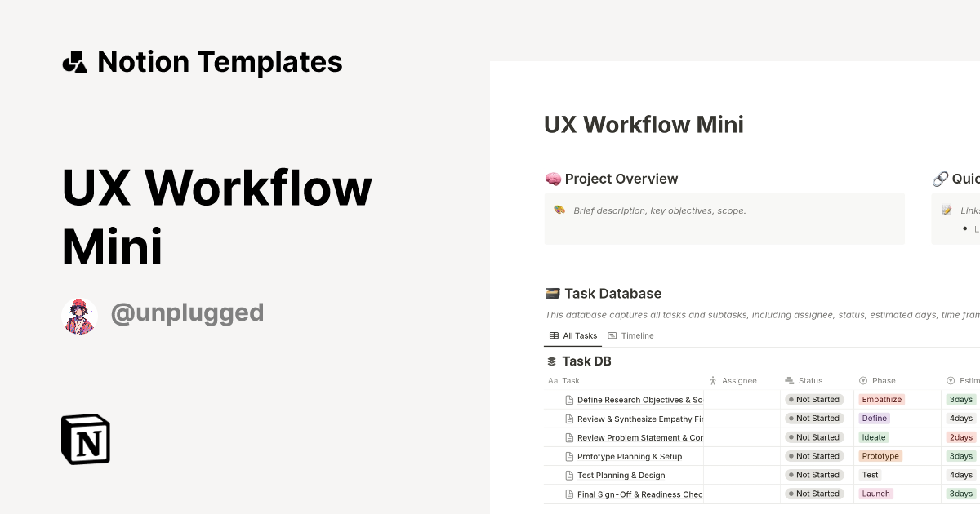This screenshot has height=514, width=980.
Task: Click the brief description placeholder field
Action: coord(660,210)
